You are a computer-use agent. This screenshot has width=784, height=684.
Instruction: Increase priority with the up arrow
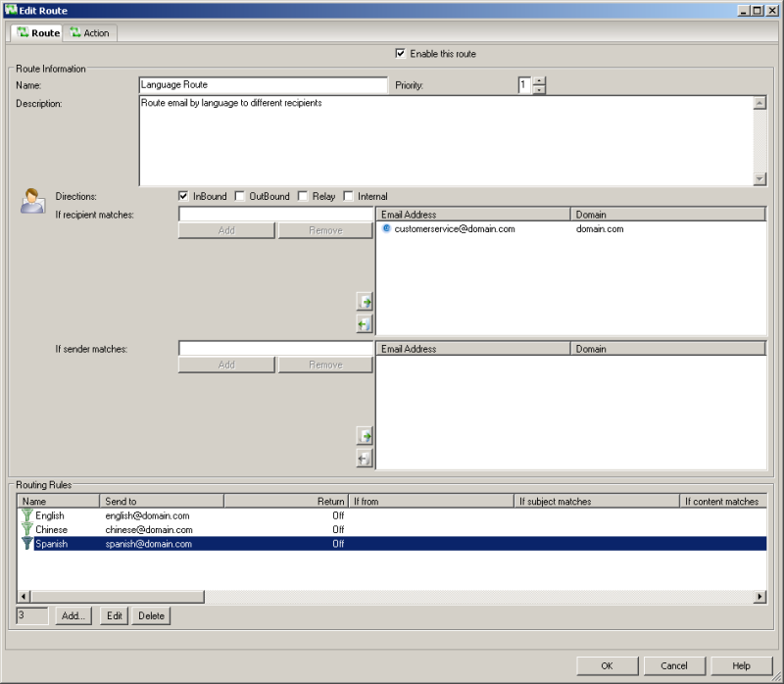[539, 80]
